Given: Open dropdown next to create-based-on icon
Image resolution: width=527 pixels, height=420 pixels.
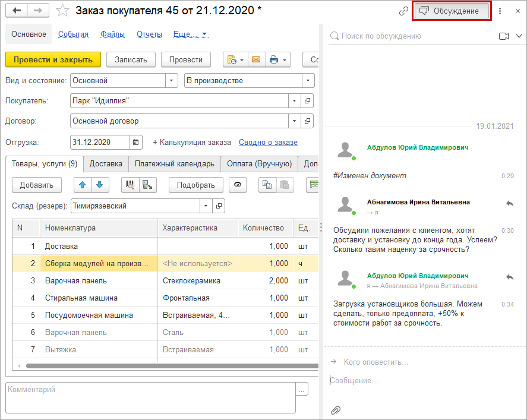Looking at the screenshot, I should tap(242, 60).
